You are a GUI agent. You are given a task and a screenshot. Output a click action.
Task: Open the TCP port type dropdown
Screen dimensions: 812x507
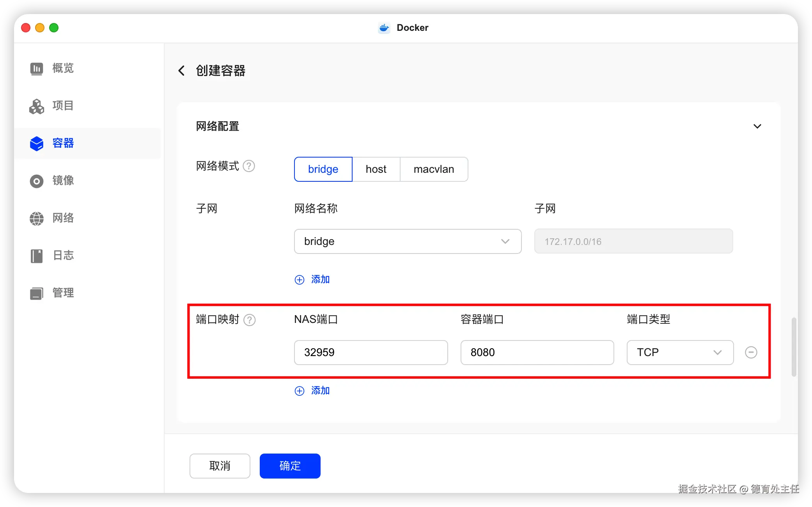click(680, 352)
